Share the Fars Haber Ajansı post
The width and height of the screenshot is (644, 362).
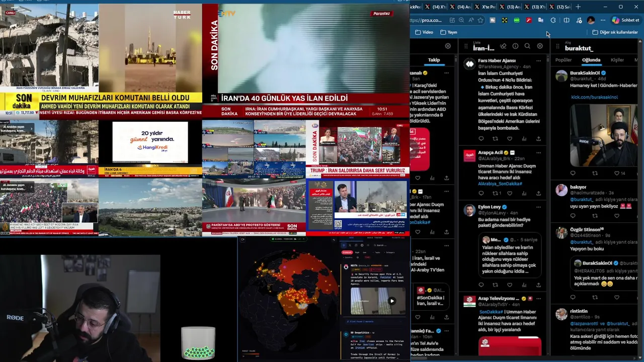pyautogui.click(x=538, y=139)
